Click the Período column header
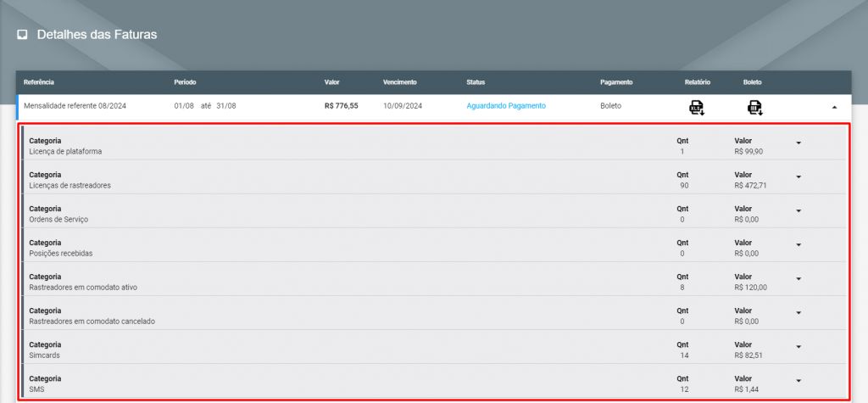Screen dimensions: 868x403 coord(186,82)
